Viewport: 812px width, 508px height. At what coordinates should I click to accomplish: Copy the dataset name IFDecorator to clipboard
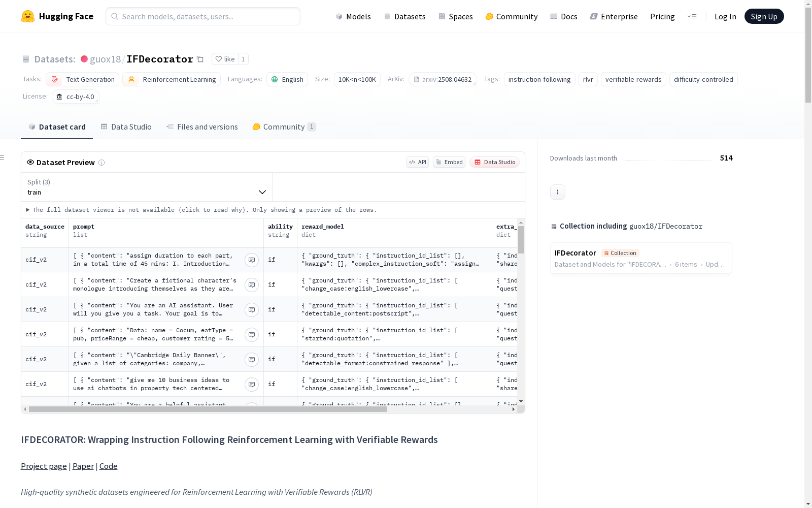coord(200,59)
